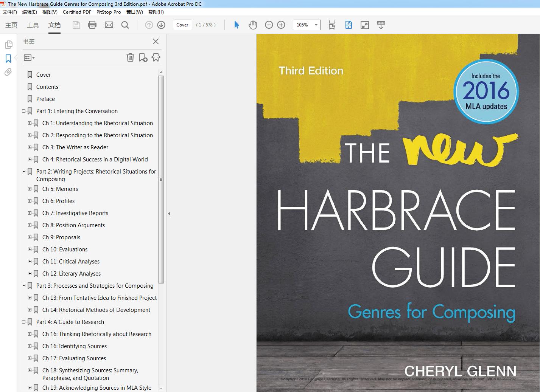Delete selected bookmark with trash icon
The height and width of the screenshot is (392, 540).
pyautogui.click(x=130, y=57)
